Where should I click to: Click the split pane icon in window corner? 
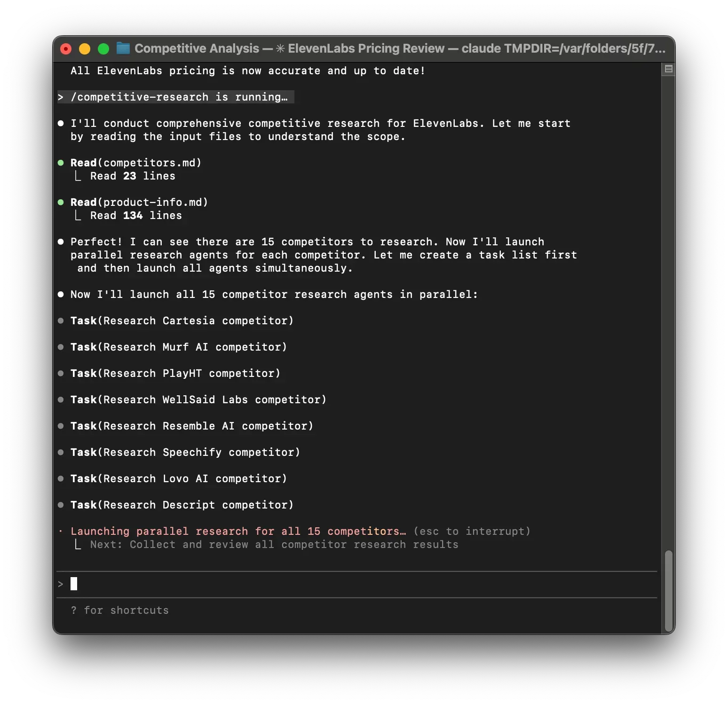668,68
